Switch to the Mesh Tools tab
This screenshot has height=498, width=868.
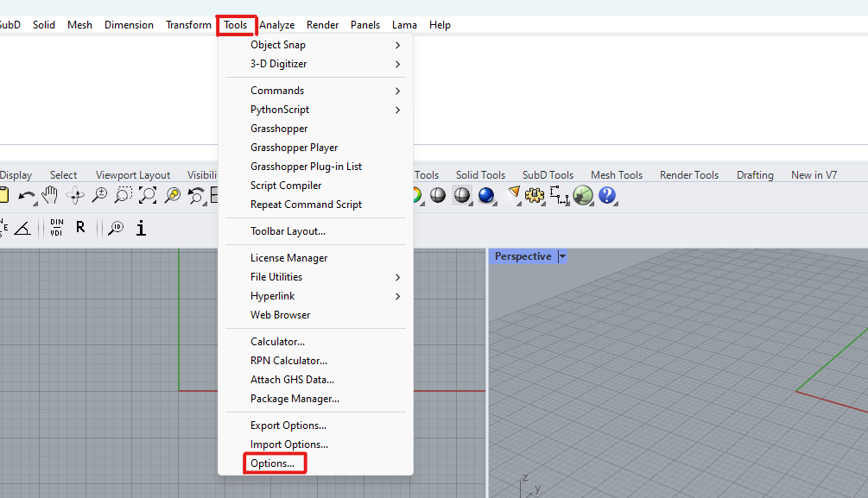click(x=617, y=175)
